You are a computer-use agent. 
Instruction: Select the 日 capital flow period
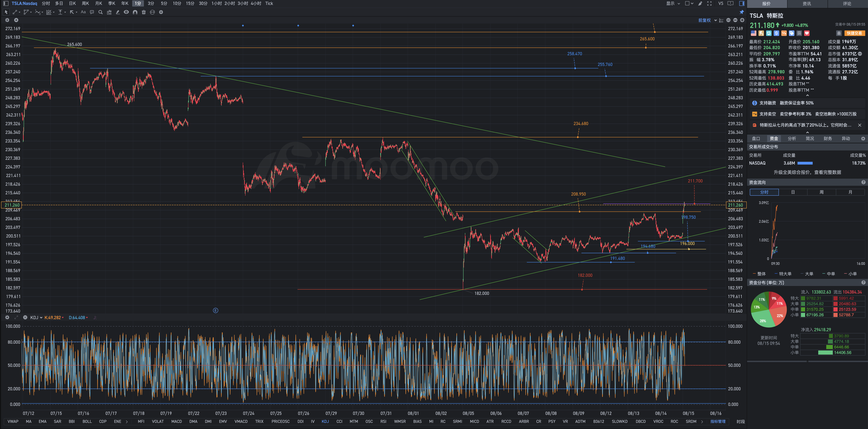click(793, 192)
